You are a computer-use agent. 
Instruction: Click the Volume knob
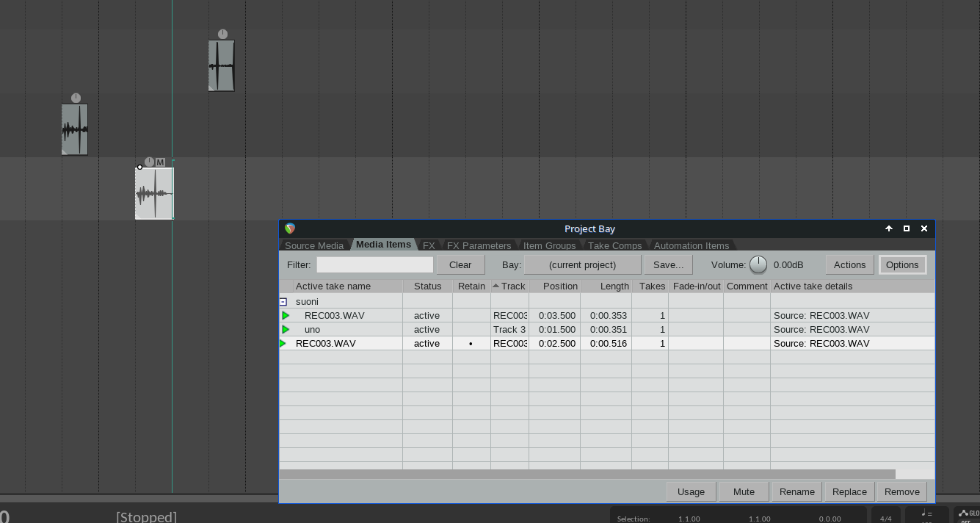tap(758, 264)
